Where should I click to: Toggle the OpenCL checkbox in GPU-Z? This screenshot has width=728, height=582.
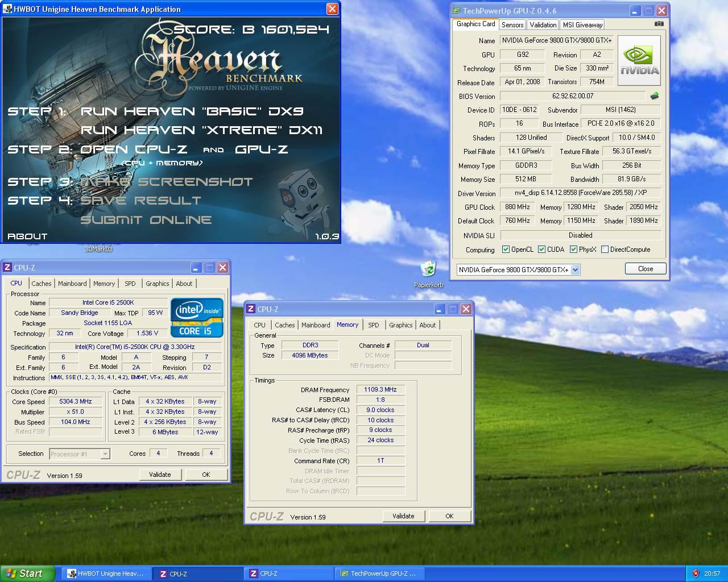(x=506, y=250)
